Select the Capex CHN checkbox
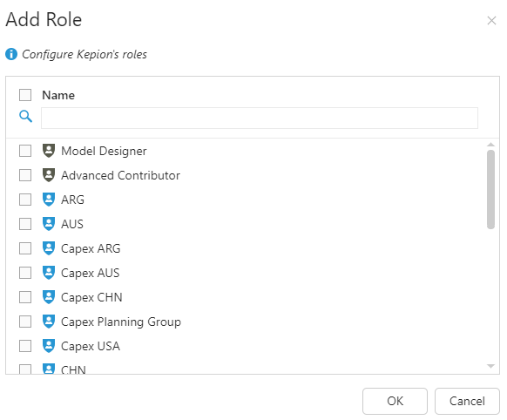The width and height of the screenshot is (507, 420). [x=25, y=297]
